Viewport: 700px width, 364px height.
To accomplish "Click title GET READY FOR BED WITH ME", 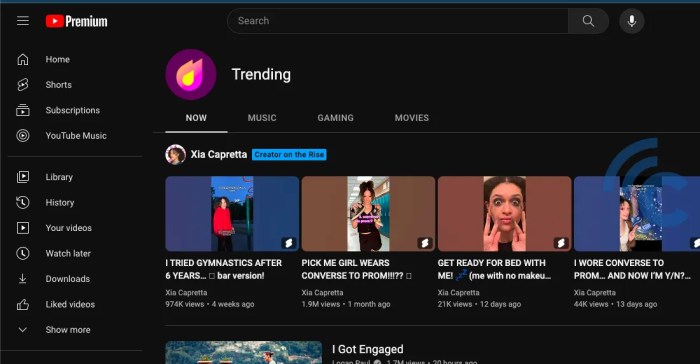I will pos(494,269).
